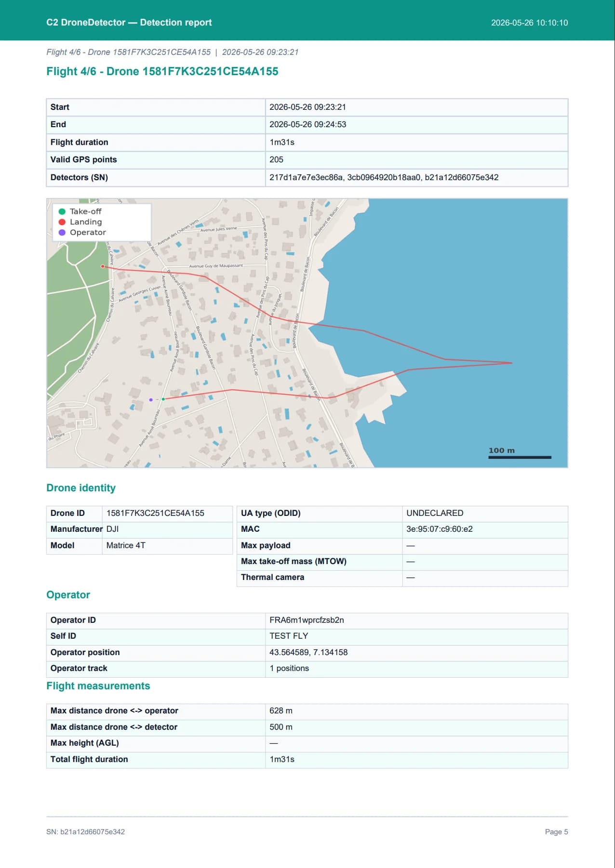Click the Operator ID value FRA6m1wprcfzsb2n
The width and height of the screenshot is (615, 868).
point(307,620)
